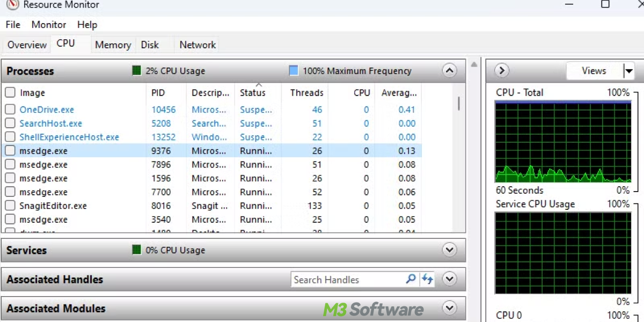Expand the Services section chevron
The width and height of the screenshot is (644, 322).
[x=449, y=250]
